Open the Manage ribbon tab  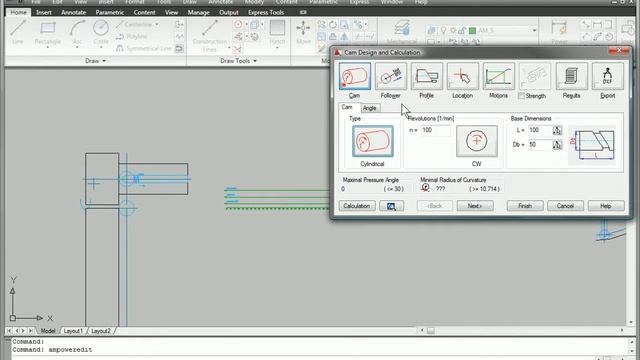pyautogui.click(x=199, y=12)
